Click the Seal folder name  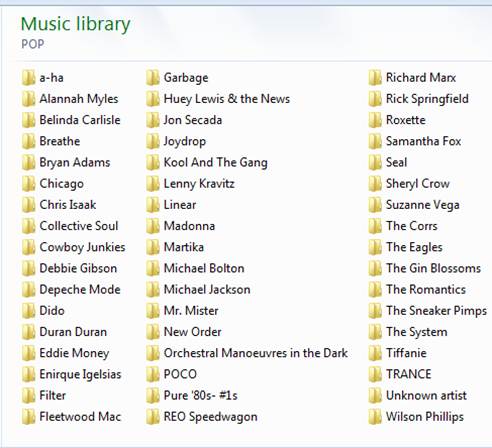[397, 162]
